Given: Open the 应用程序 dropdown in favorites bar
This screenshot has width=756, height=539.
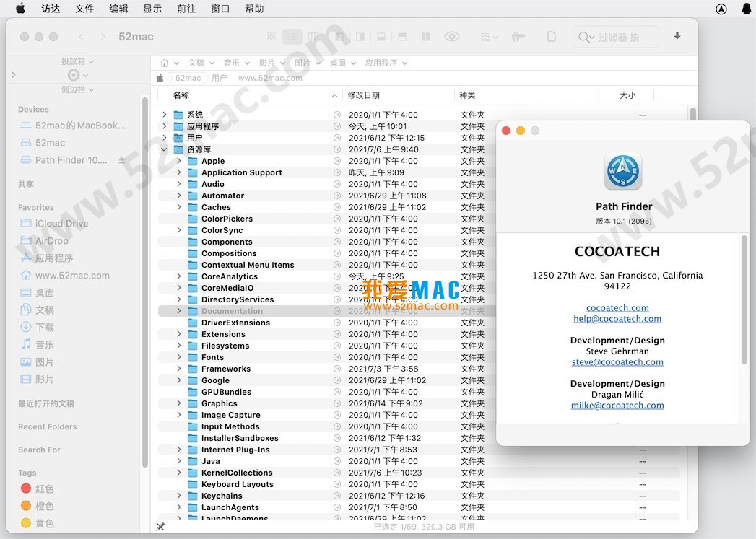Looking at the screenshot, I should pos(386,63).
